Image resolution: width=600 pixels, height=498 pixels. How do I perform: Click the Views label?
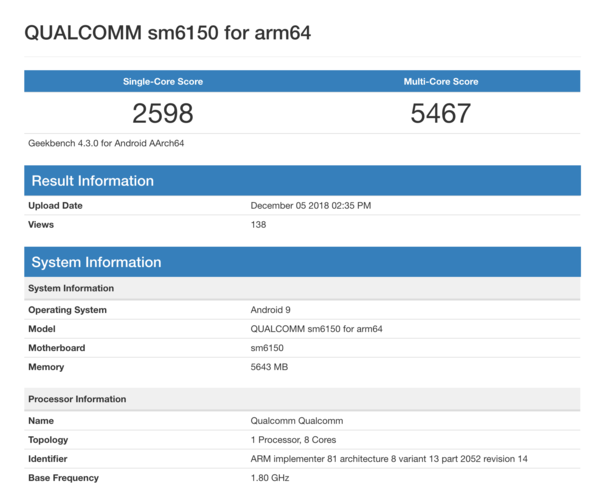tap(41, 225)
